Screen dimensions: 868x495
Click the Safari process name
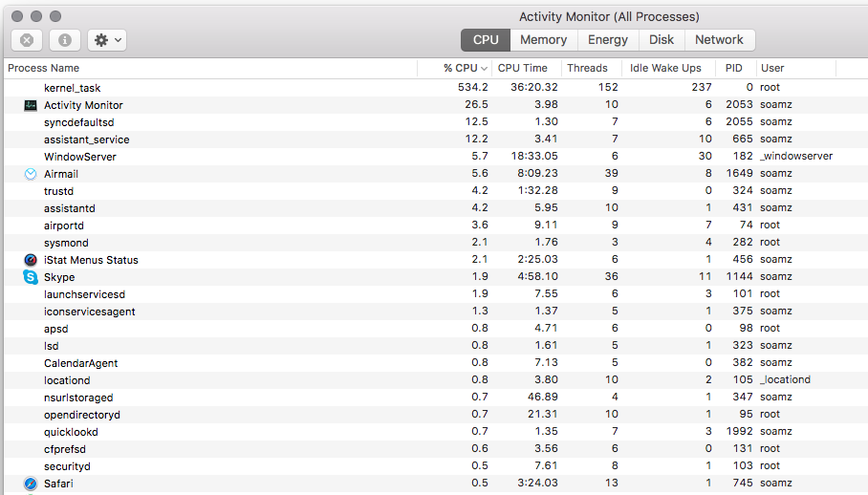[x=58, y=484]
